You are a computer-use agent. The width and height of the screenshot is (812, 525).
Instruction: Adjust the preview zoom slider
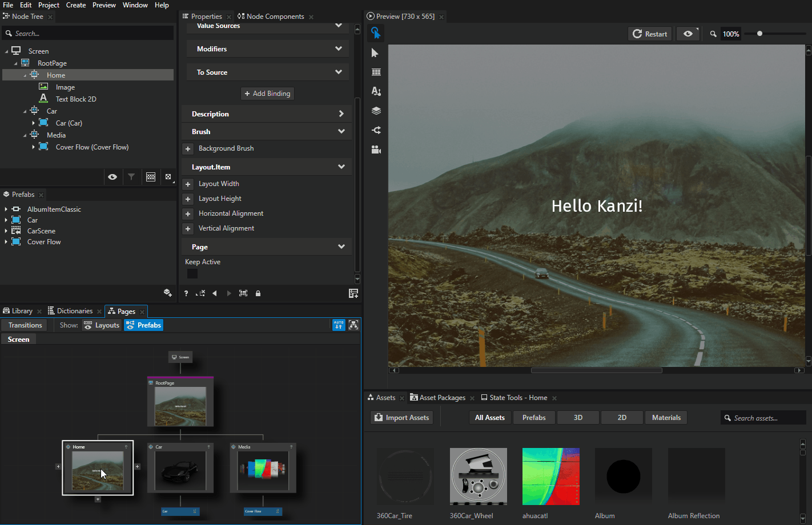pos(759,34)
